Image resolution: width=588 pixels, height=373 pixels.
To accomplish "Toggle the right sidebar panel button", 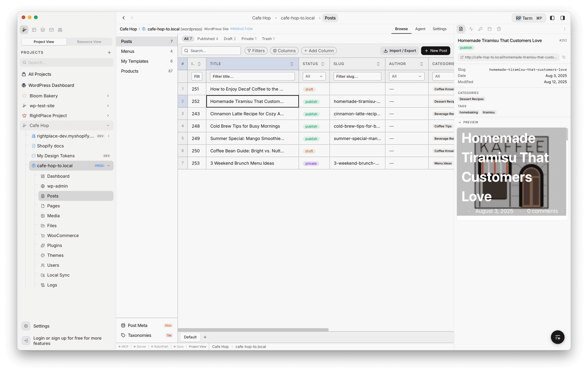I will (563, 18).
